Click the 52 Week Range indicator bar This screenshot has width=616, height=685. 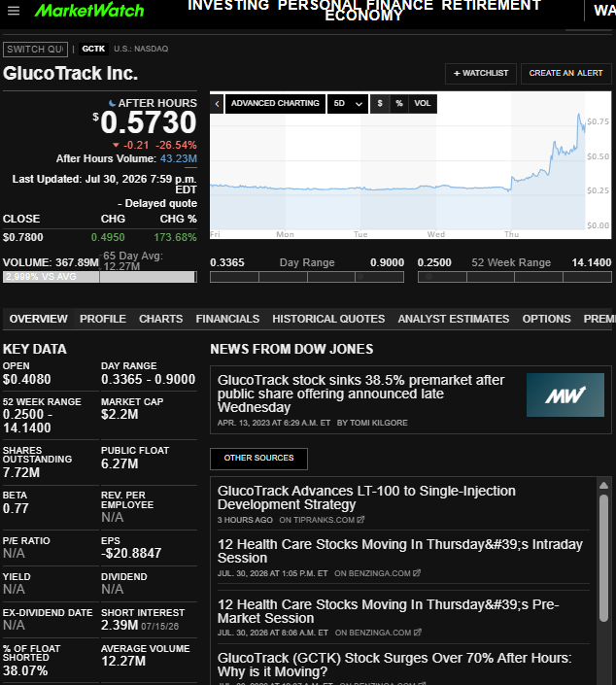(515, 277)
